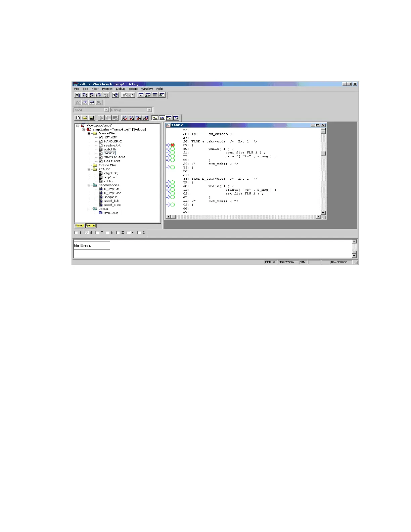Click the Step Out debug icon
The height and width of the screenshot is (532, 411).
click(98, 95)
